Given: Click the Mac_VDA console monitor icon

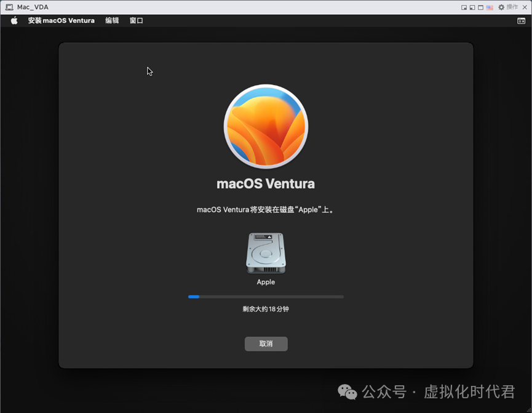Looking at the screenshot, I should click(9, 7).
